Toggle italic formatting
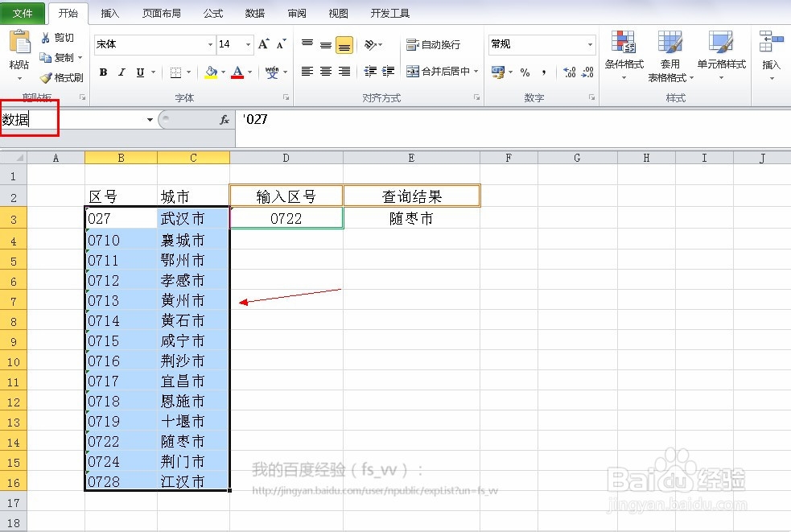 [x=122, y=72]
